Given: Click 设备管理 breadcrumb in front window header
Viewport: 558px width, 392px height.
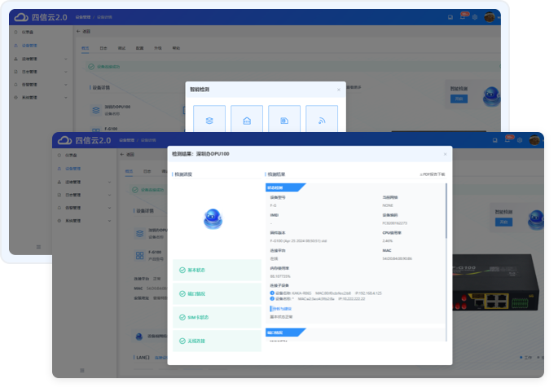Looking at the screenshot, I should [126, 140].
